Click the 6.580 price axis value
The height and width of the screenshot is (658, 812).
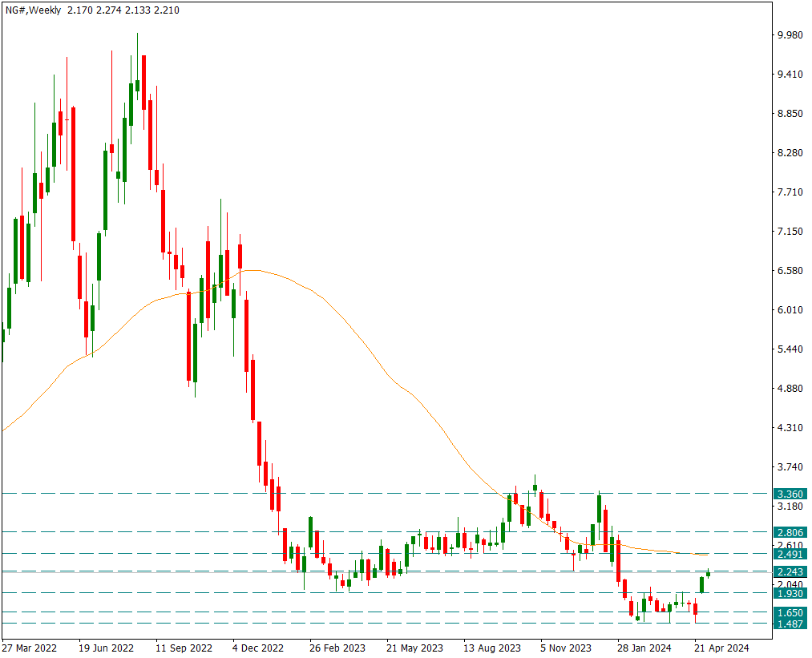point(790,270)
